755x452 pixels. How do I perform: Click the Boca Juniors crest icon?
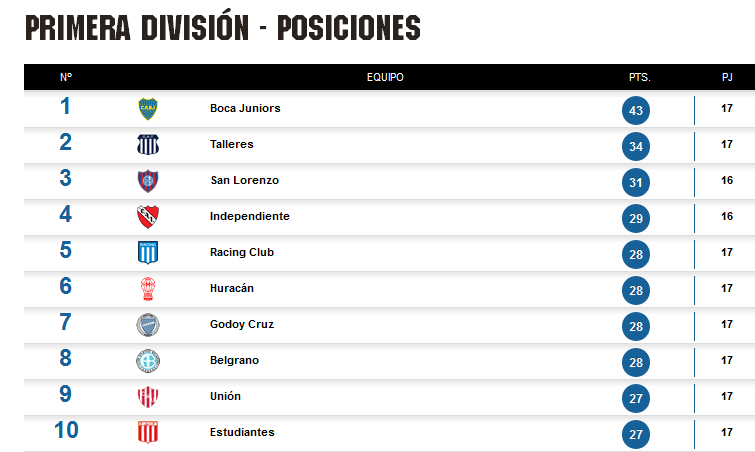148,109
